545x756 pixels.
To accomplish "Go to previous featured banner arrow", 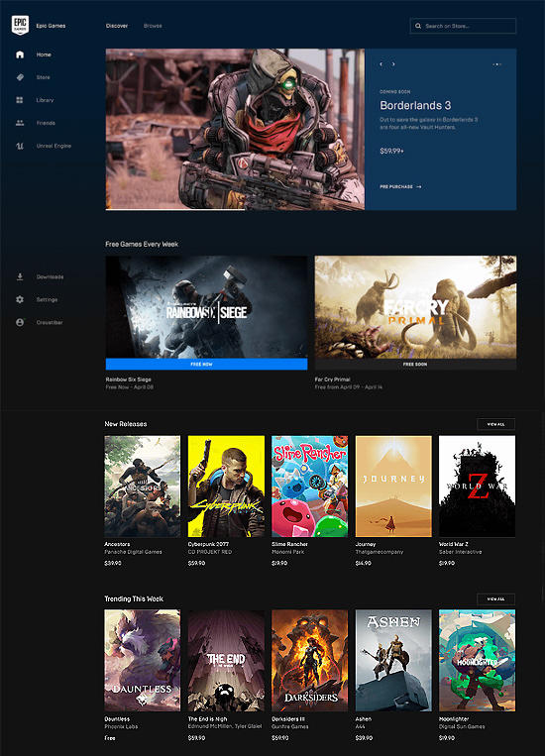I will 381,63.
